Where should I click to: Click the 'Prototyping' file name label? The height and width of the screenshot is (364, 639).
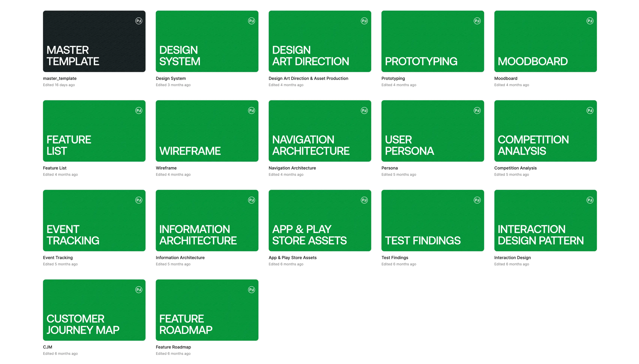coord(393,78)
